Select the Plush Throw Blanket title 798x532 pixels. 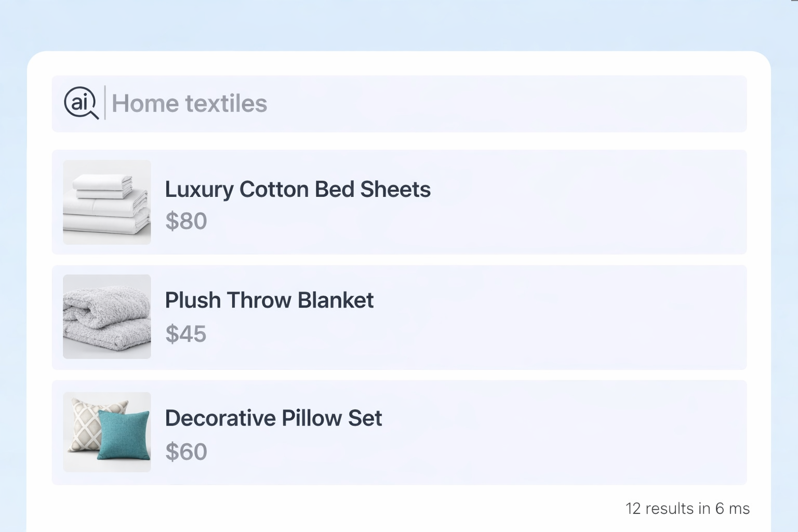point(269,300)
